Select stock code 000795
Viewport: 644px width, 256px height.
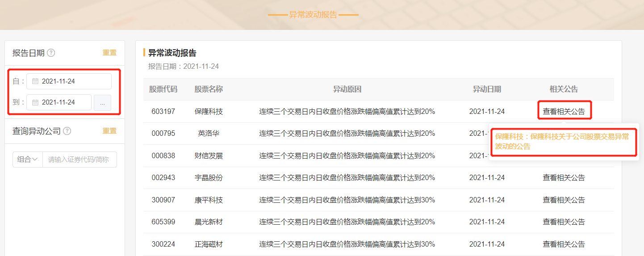163,134
